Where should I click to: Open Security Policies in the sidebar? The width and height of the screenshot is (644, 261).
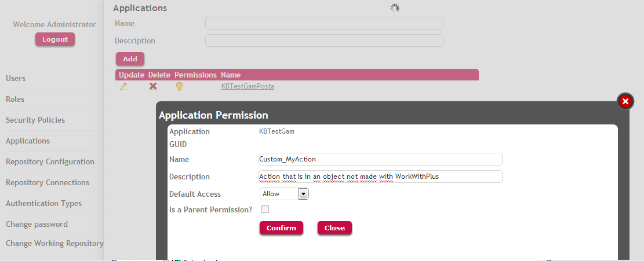tap(35, 120)
